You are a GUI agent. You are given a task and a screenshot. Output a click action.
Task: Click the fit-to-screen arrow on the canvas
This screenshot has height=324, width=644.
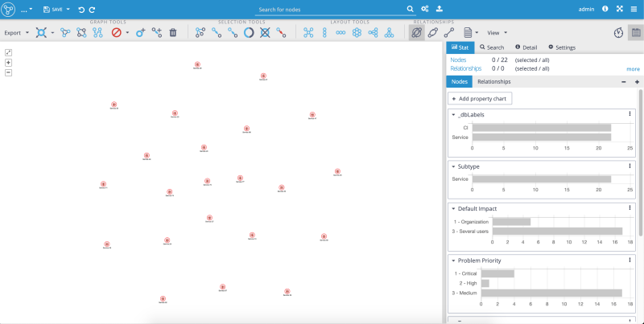[x=8, y=52]
